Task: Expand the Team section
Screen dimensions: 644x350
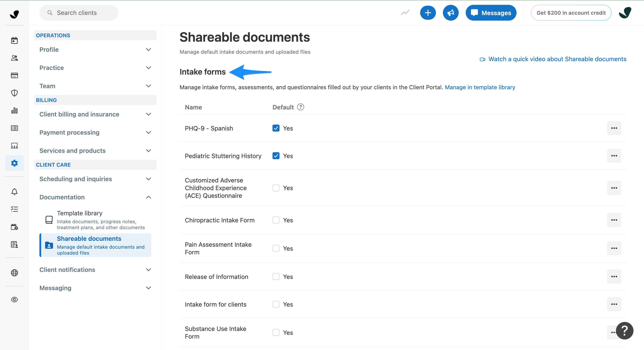Action: pyautogui.click(x=95, y=86)
